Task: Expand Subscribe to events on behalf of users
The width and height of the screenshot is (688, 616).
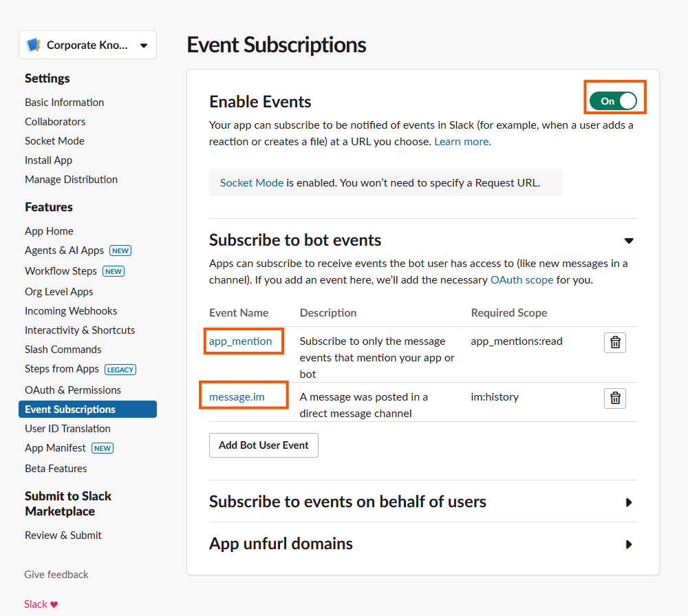Action: click(x=628, y=502)
